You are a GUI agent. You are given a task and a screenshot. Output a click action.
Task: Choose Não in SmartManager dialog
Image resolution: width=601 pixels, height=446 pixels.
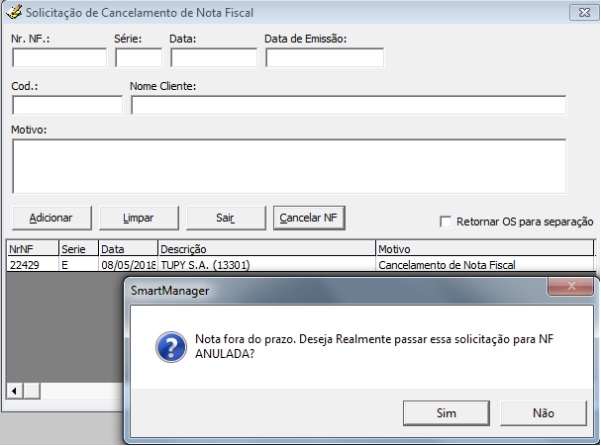(543, 413)
